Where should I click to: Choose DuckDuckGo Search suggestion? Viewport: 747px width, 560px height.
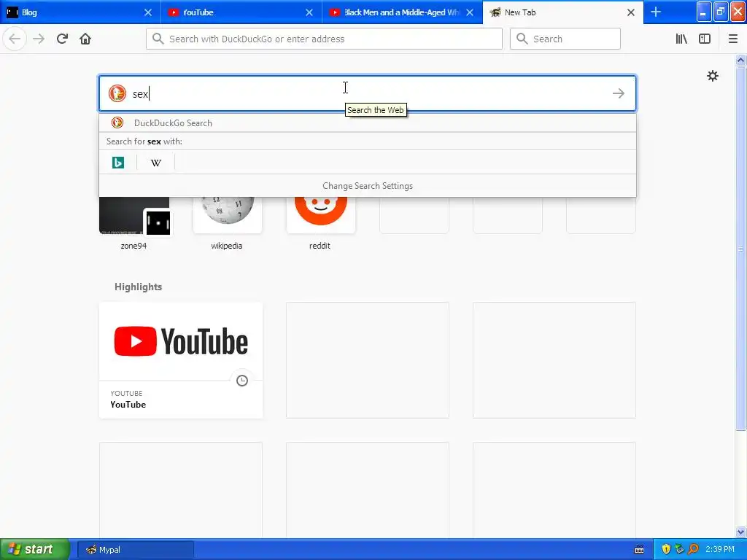(368, 122)
